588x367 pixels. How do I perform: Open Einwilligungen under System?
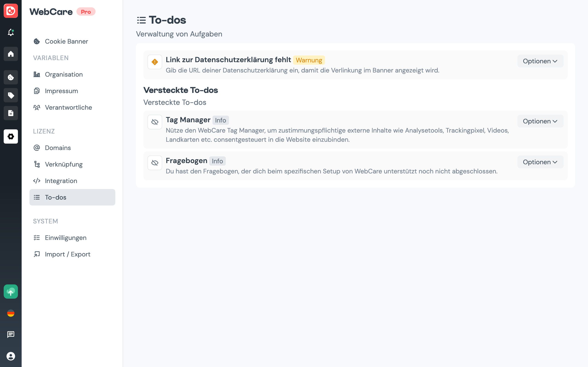tap(65, 238)
